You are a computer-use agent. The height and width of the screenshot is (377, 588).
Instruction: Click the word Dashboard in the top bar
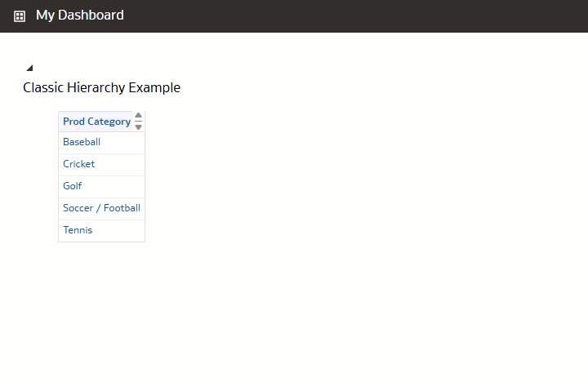(x=91, y=15)
